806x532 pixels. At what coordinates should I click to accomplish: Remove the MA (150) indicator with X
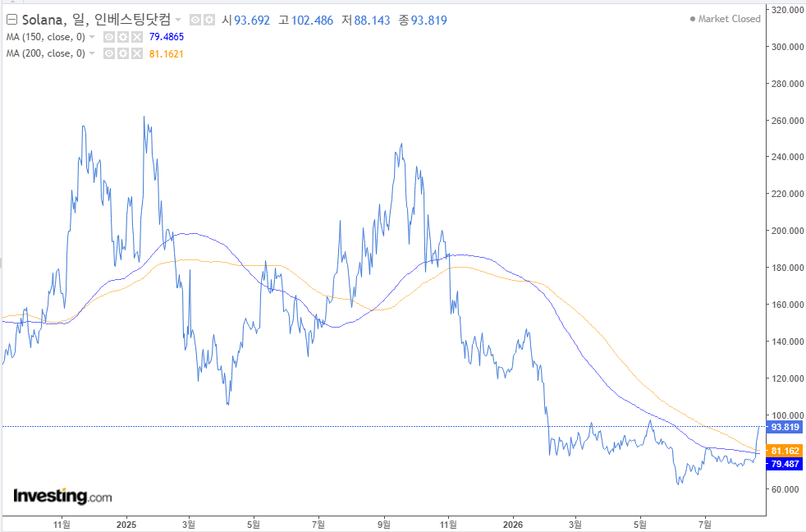[x=137, y=37]
